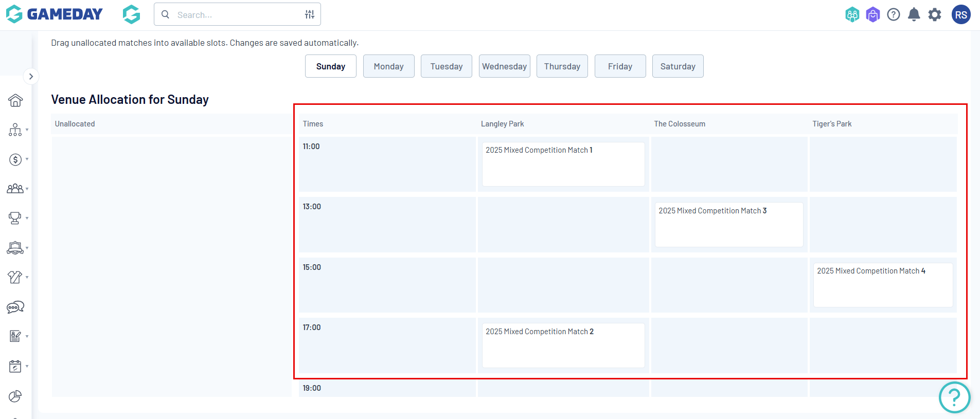Image resolution: width=980 pixels, height=419 pixels.
Task: Open the reports pie chart icon
Action: 15,396
